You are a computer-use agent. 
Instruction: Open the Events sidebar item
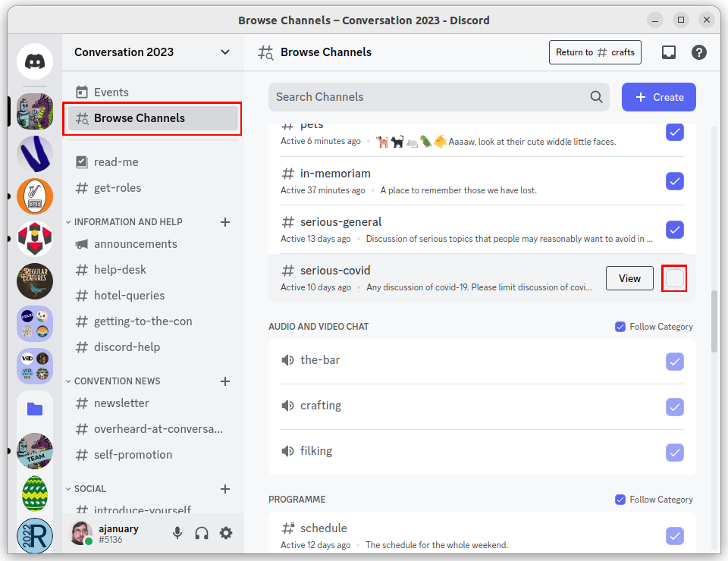click(111, 92)
